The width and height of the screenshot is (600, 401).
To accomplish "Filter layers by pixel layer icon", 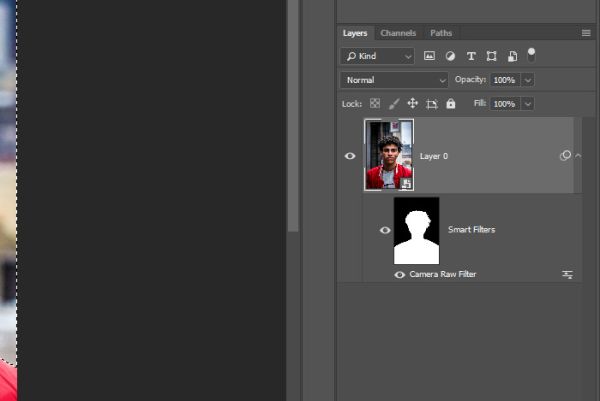I will [429, 56].
